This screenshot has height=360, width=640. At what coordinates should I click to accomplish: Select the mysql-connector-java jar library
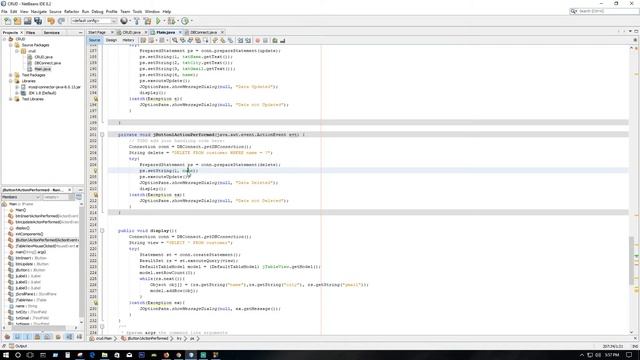click(x=54, y=87)
